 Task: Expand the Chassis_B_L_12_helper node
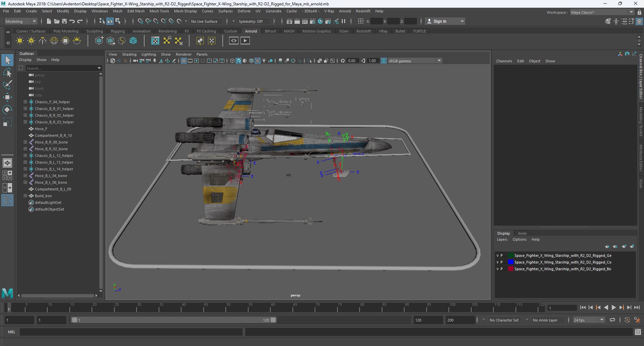click(x=25, y=155)
